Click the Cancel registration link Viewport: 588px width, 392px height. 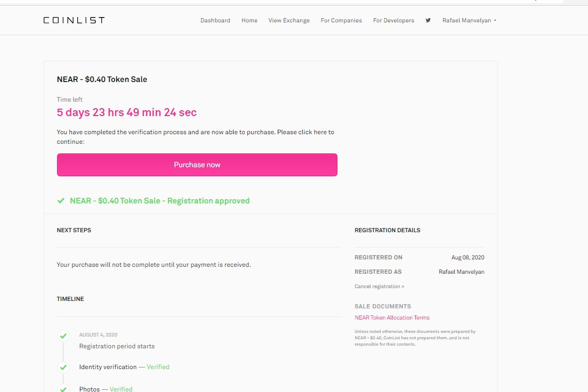(379, 287)
